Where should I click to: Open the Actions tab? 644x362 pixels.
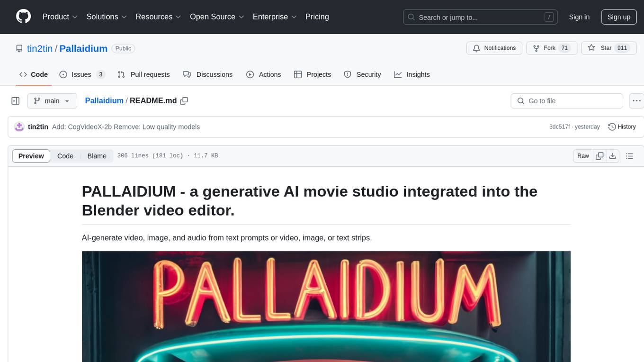click(264, 74)
